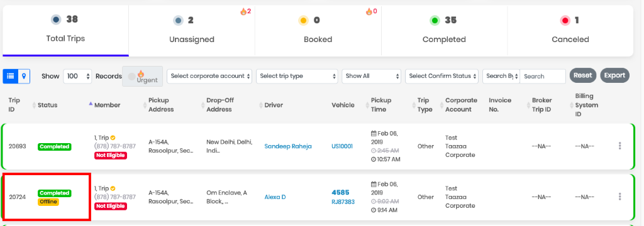This screenshot has height=226, width=644.
Task: Expand Select Confirm Status dropdown
Action: (x=441, y=76)
